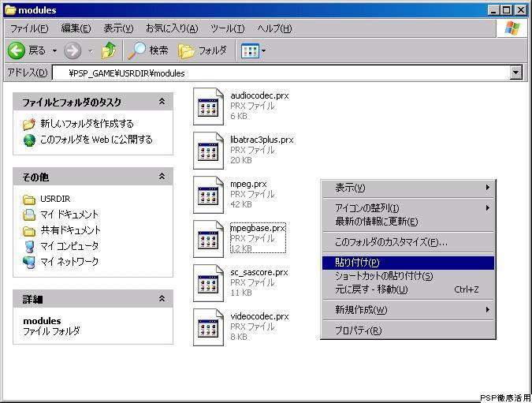
Task: Click the libatrac3plus.prx file name
Action: coord(262,140)
